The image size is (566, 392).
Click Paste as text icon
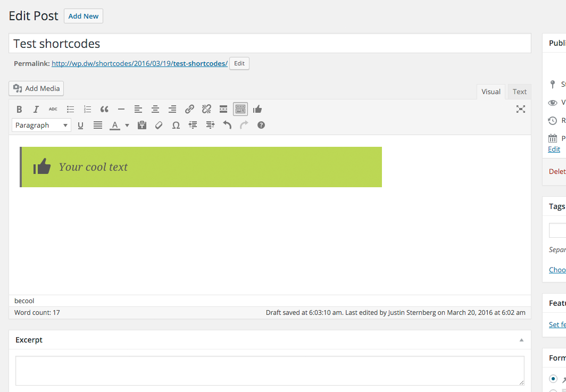point(142,125)
